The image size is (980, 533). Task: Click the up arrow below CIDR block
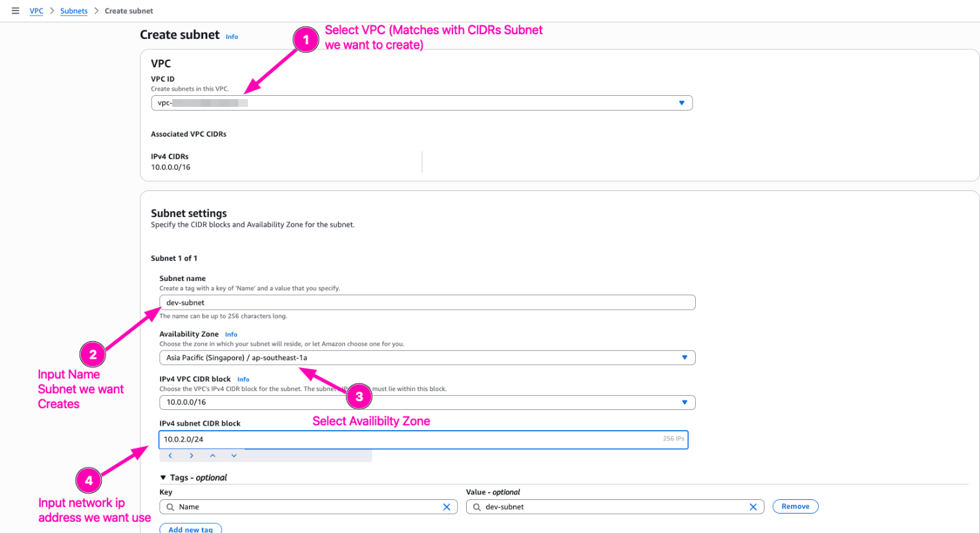pyautogui.click(x=212, y=456)
